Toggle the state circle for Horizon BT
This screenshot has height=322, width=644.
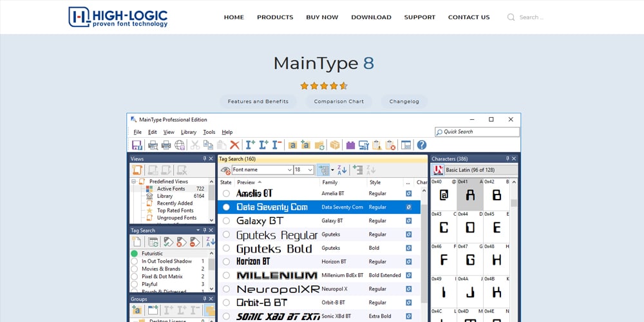click(x=226, y=261)
